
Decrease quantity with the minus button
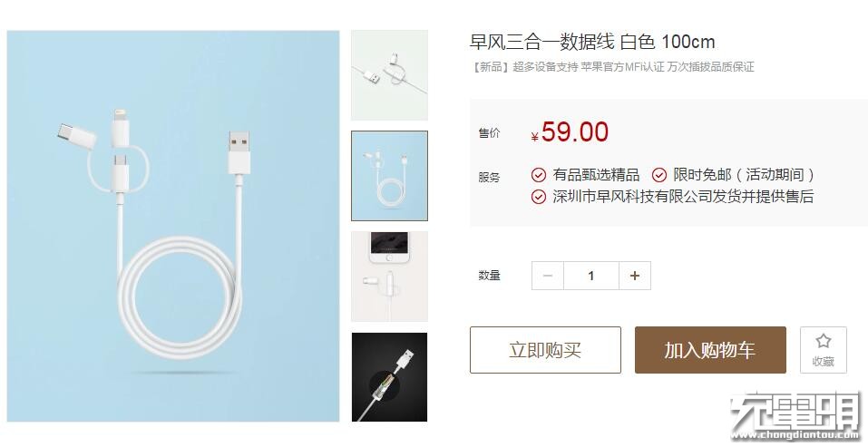548,276
